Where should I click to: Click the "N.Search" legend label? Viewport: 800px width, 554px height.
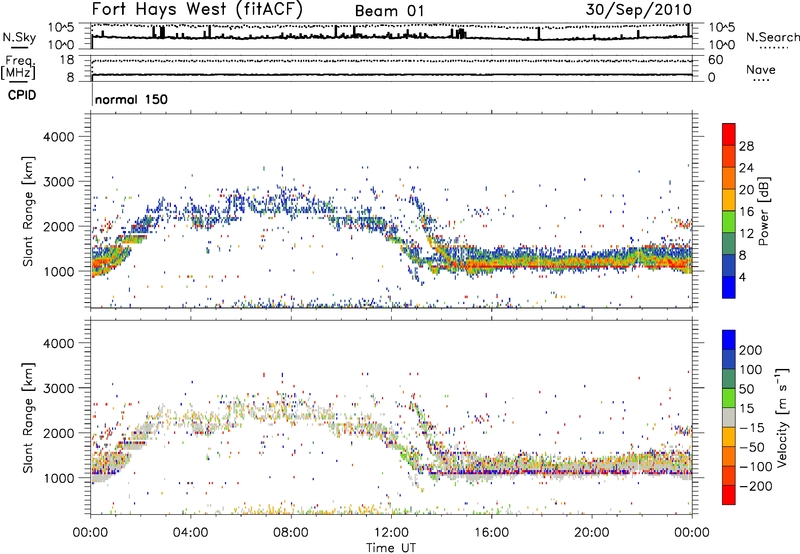772,37
